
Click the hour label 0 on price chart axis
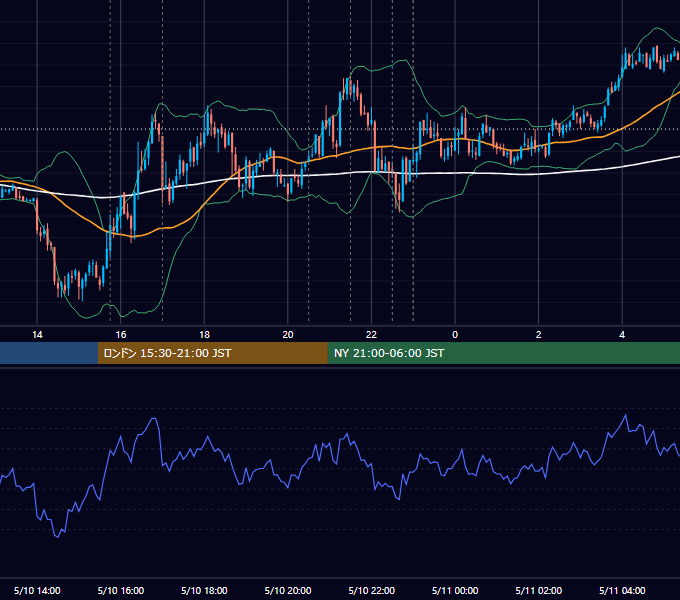pos(455,335)
